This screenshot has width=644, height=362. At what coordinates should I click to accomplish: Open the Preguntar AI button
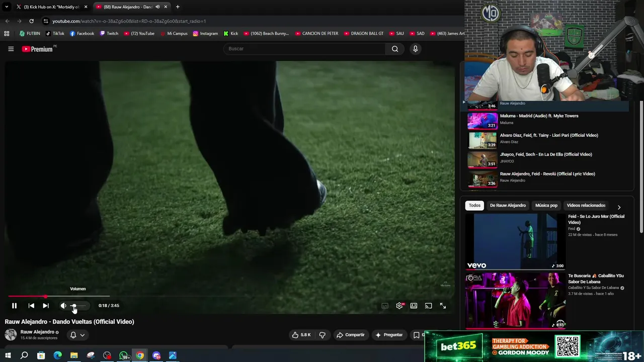point(389,335)
